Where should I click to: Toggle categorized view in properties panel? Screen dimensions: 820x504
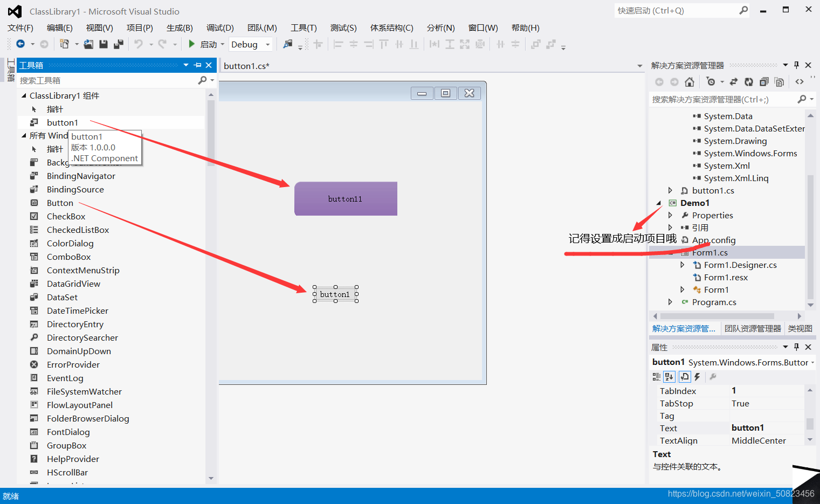point(656,377)
